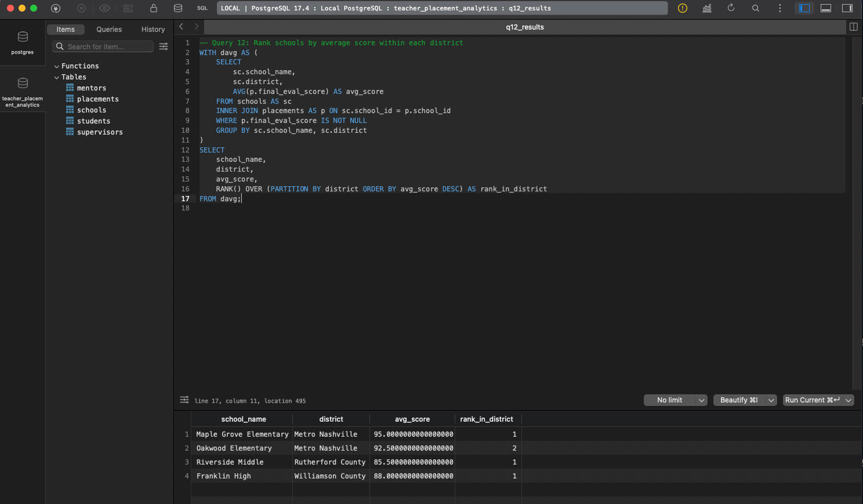The image size is (863, 504).
Task: Open the database selector cylinder icon
Action: coord(178,8)
